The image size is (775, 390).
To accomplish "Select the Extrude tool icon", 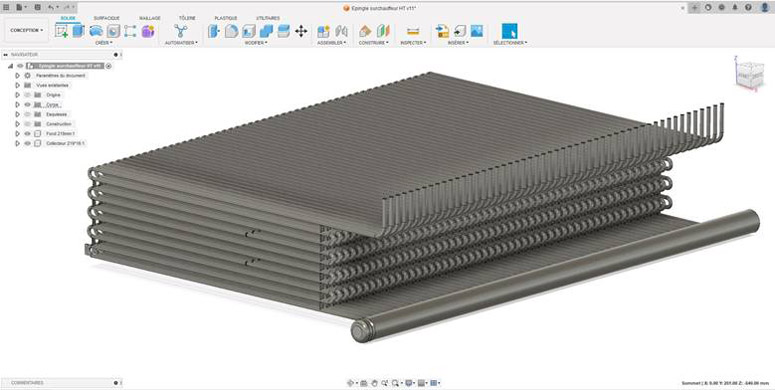I will pyautogui.click(x=79, y=31).
